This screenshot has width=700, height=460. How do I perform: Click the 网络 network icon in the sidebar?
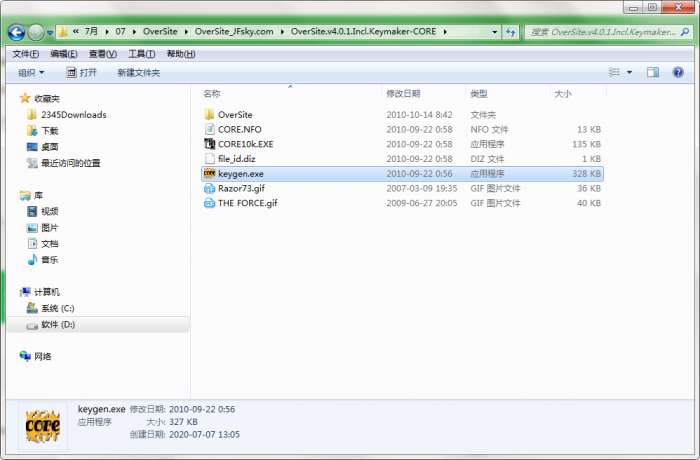(x=25, y=356)
